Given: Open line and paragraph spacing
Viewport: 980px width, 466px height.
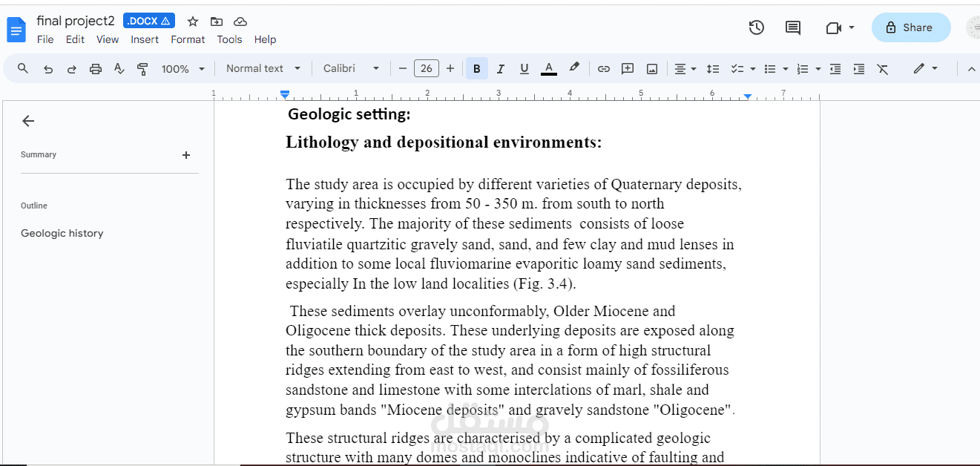Looking at the screenshot, I should 713,69.
